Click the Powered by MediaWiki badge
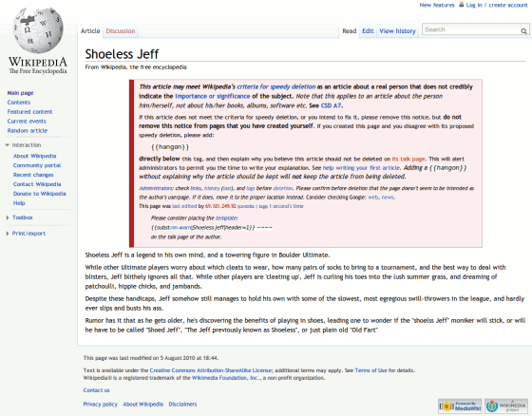This screenshot has width=532, height=416. (x=460, y=406)
